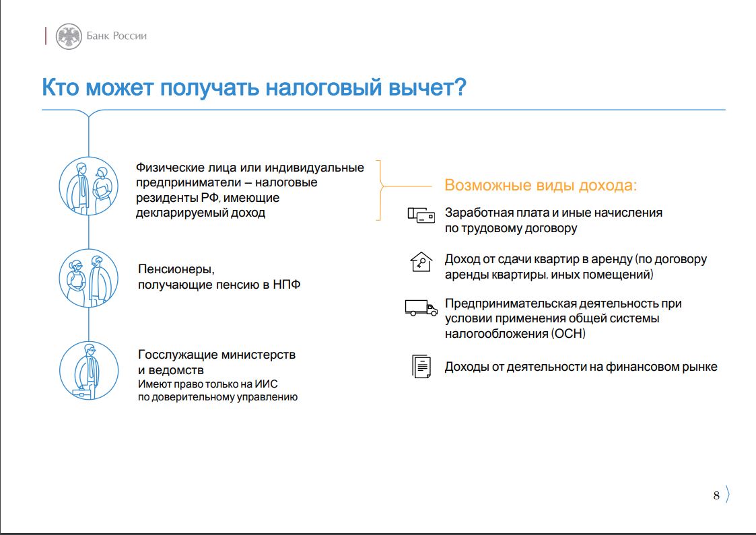The width and height of the screenshot is (756, 535).
Task: Select the orange "Возможные виды дохода:" heading
Action: coord(541,185)
